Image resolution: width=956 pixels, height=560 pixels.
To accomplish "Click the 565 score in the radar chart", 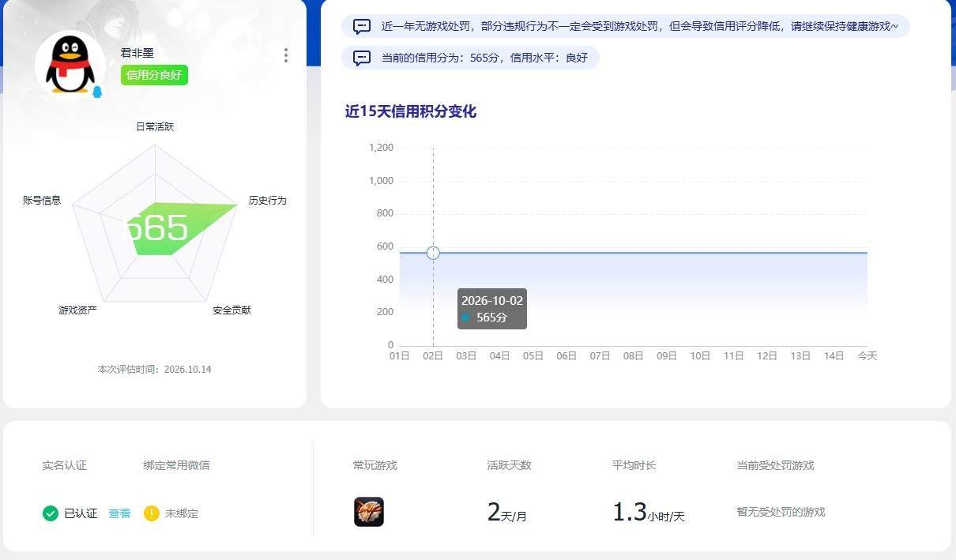I will coord(156,228).
